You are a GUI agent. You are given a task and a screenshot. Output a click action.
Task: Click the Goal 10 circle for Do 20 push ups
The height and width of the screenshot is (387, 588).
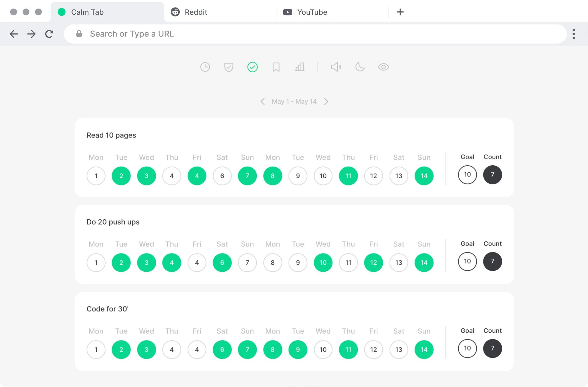tap(467, 261)
